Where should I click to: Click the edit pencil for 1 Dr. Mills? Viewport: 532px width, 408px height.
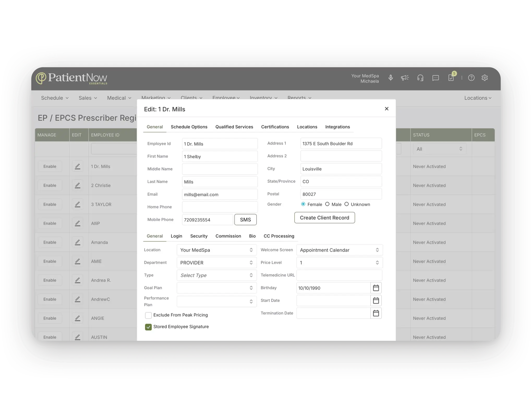pos(77,166)
